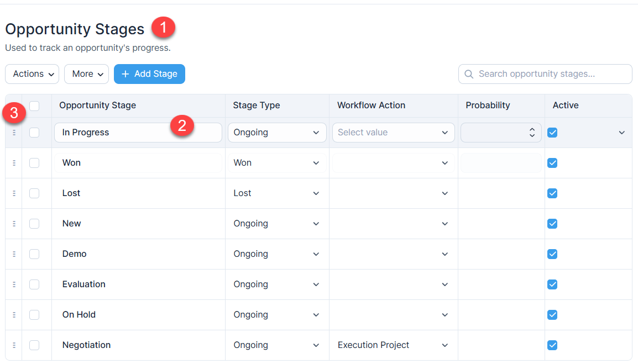
Task: Click the drag handle of the Negotiation row
Action: pos(14,345)
